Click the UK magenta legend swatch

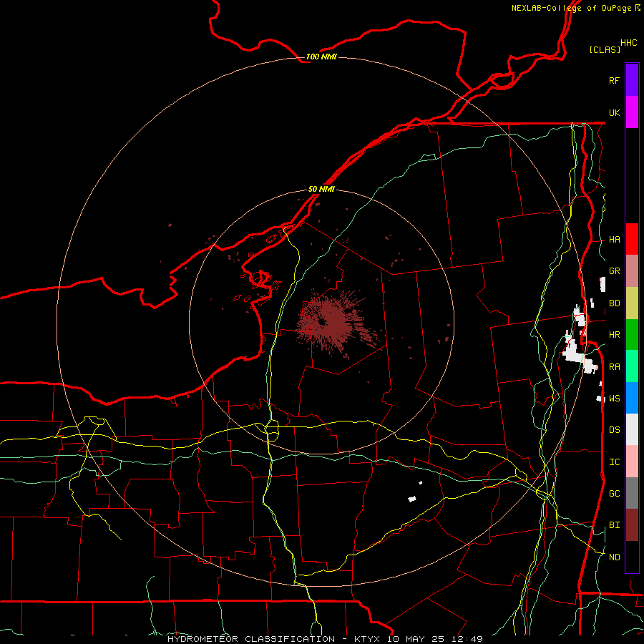[x=632, y=112]
